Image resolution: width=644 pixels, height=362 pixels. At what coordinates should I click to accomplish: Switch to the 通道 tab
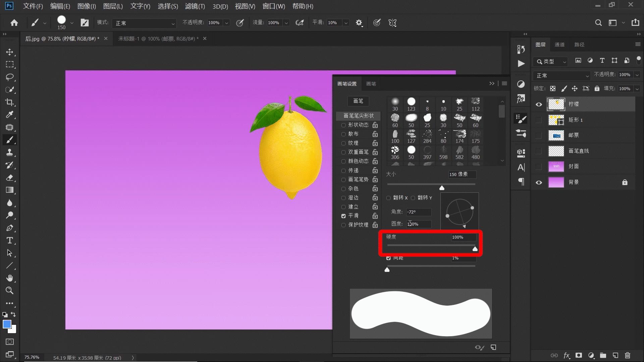click(x=559, y=45)
